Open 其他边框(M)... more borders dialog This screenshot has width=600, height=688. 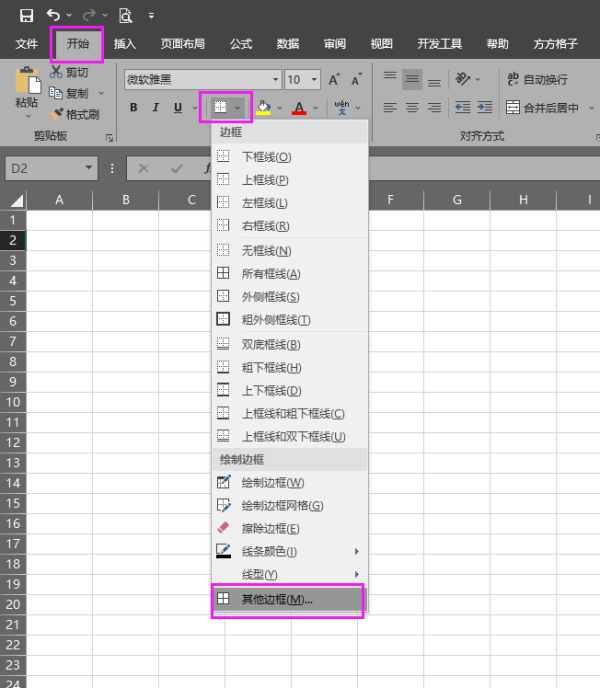289,599
